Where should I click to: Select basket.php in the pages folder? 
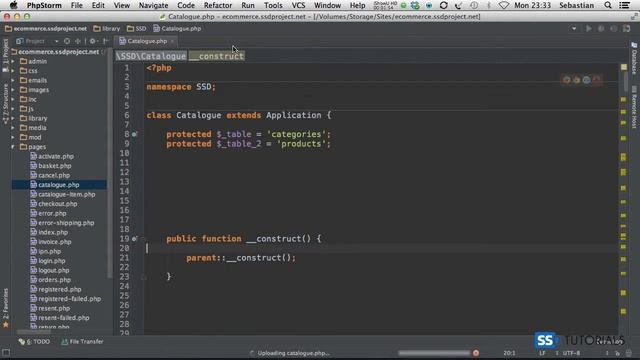click(55, 166)
